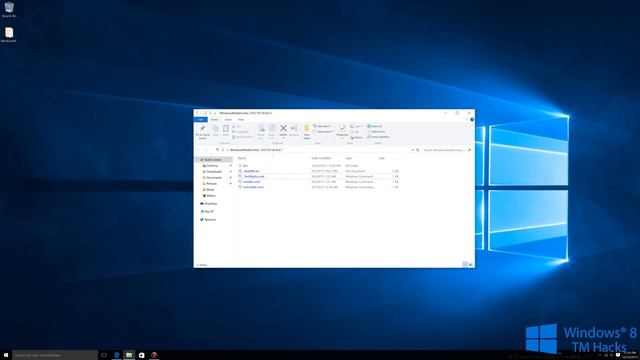
Task: Click the Copy ribbon icon
Action: click(215, 131)
